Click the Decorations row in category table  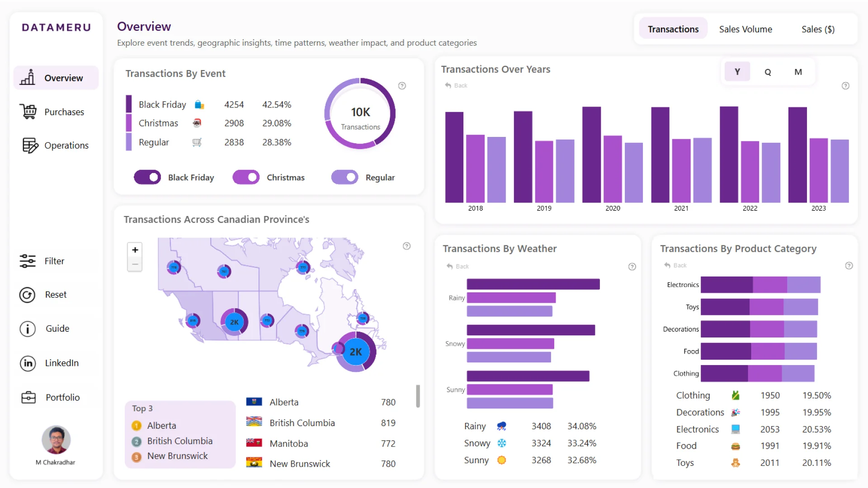coord(754,413)
